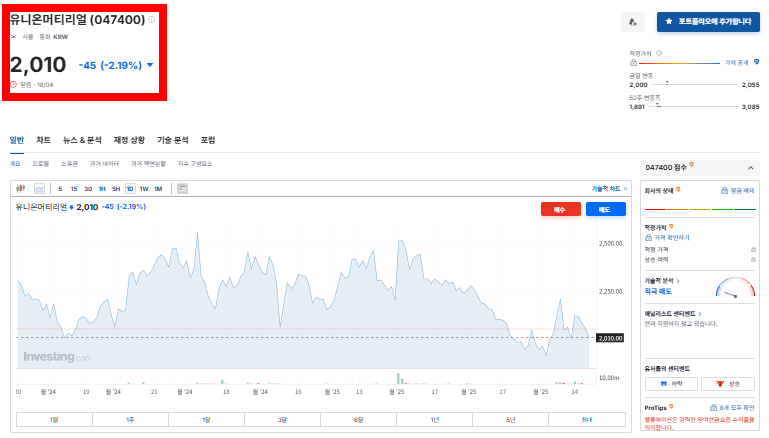Click the 8개 모두 확인 link
The height and width of the screenshot is (438, 769).
[732, 408]
